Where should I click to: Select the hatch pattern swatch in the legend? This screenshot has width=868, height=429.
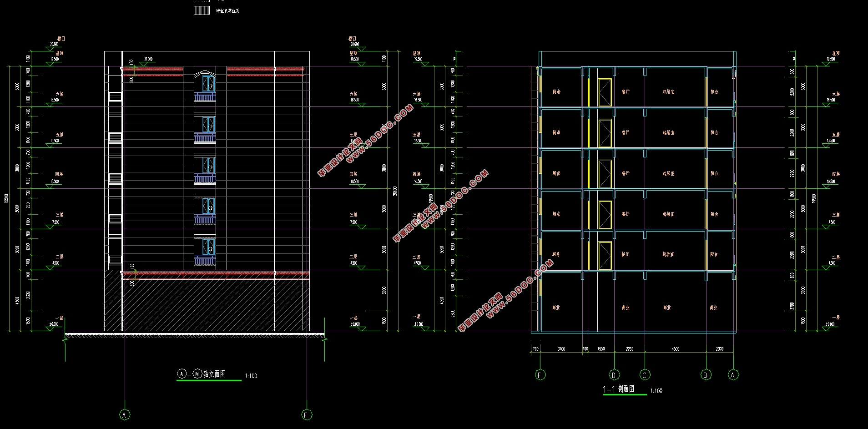click(202, 10)
